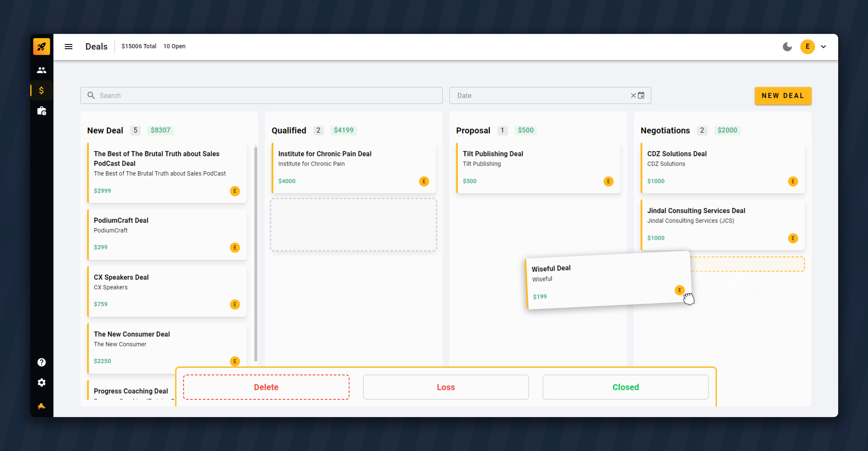Toggle dark mode moon icon
This screenshot has height=451, width=868.
point(787,47)
